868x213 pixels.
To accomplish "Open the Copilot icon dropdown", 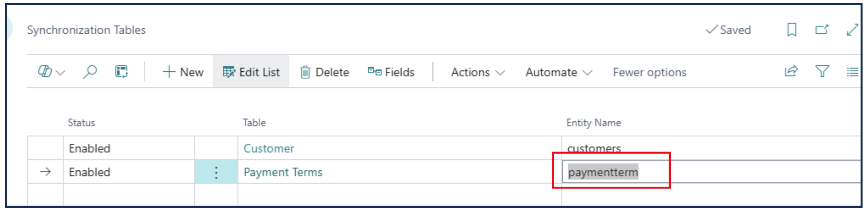I will click(x=51, y=72).
